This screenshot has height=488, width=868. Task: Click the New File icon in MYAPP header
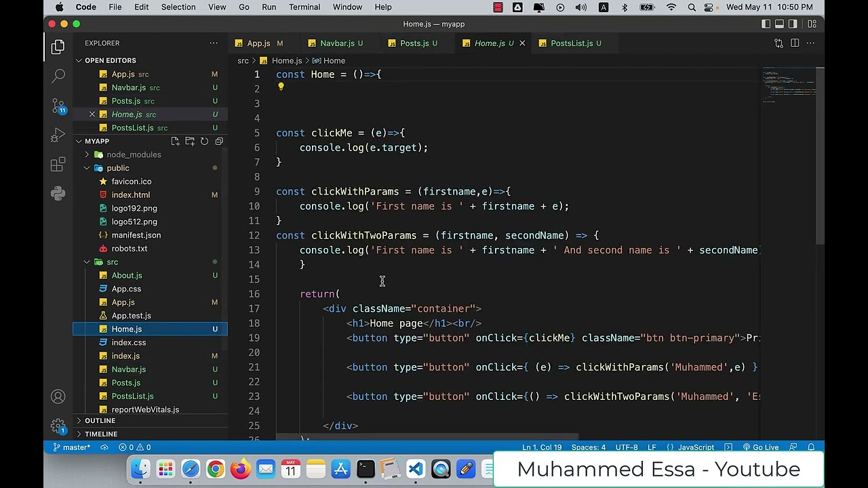click(x=175, y=141)
